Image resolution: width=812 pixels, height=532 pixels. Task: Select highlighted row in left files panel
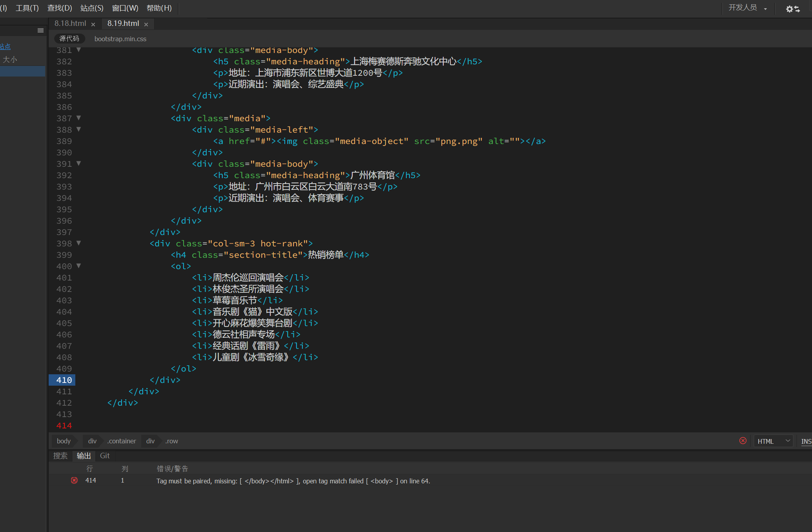click(x=22, y=71)
